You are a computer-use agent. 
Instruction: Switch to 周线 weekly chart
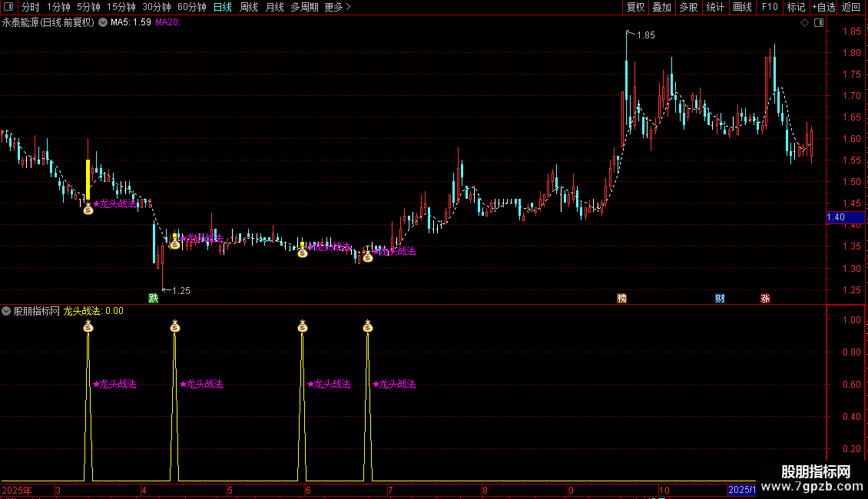tap(249, 7)
